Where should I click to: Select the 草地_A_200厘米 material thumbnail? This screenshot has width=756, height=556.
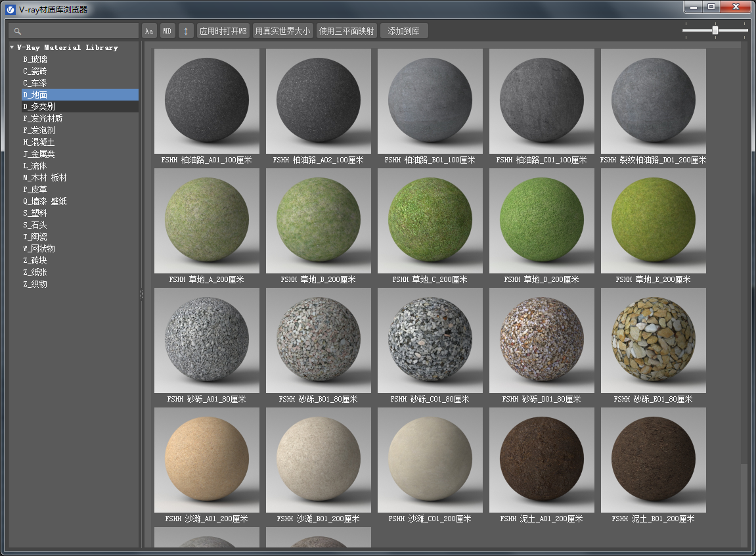(207, 221)
